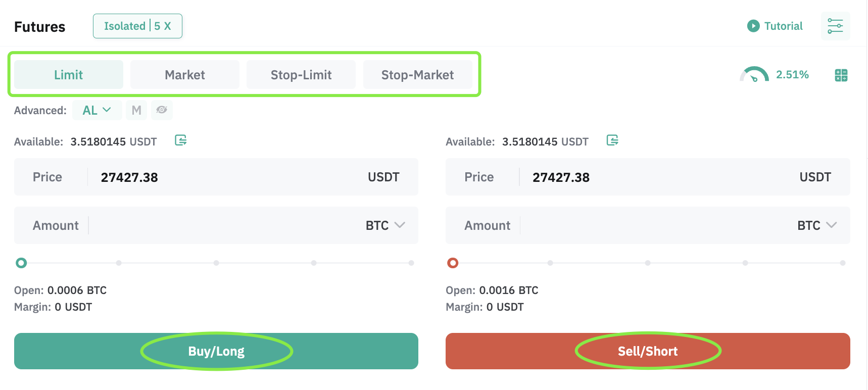Switch to the Stop-Market order tab
The width and height of the screenshot is (868, 390).
coord(418,75)
